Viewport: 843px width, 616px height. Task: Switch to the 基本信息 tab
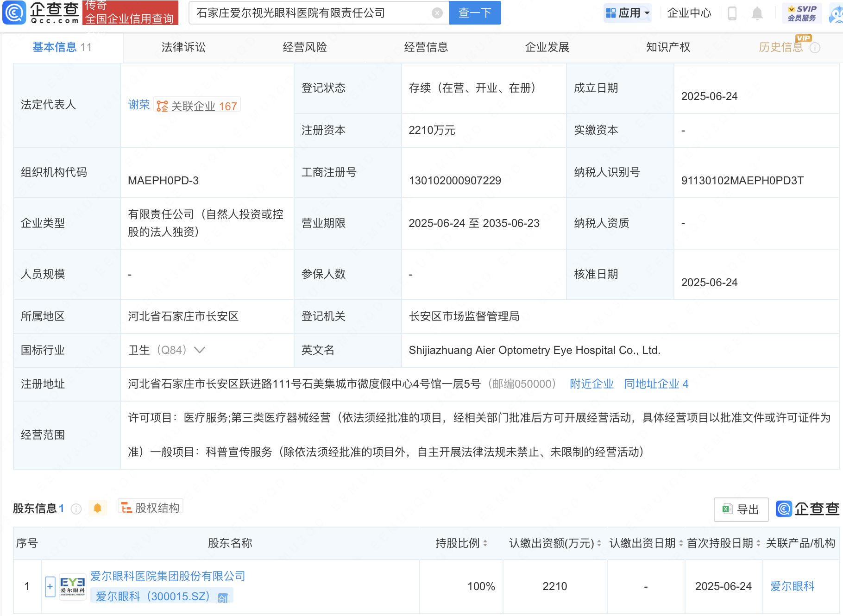pyautogui.click(x=62, y=47)
